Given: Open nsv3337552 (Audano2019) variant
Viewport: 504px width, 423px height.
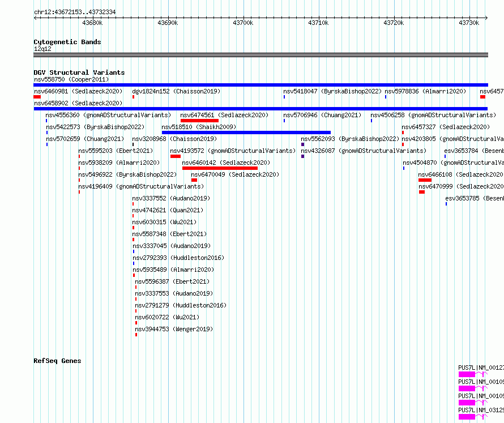Looking at the screenshot, I should (171, 198).
